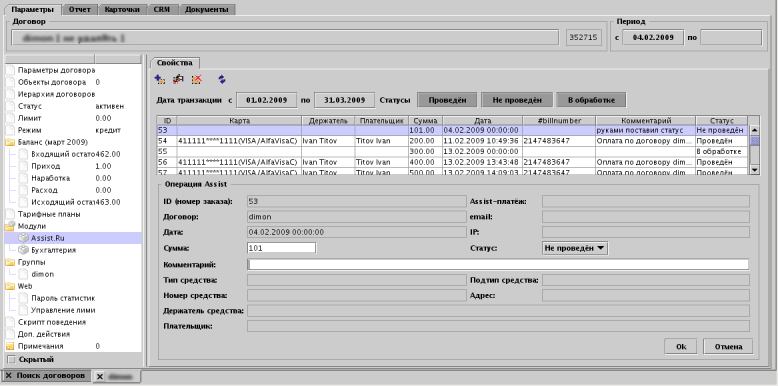
Task: Open the transaction end date 31.03.2009 picker
Action: [344, 100]
